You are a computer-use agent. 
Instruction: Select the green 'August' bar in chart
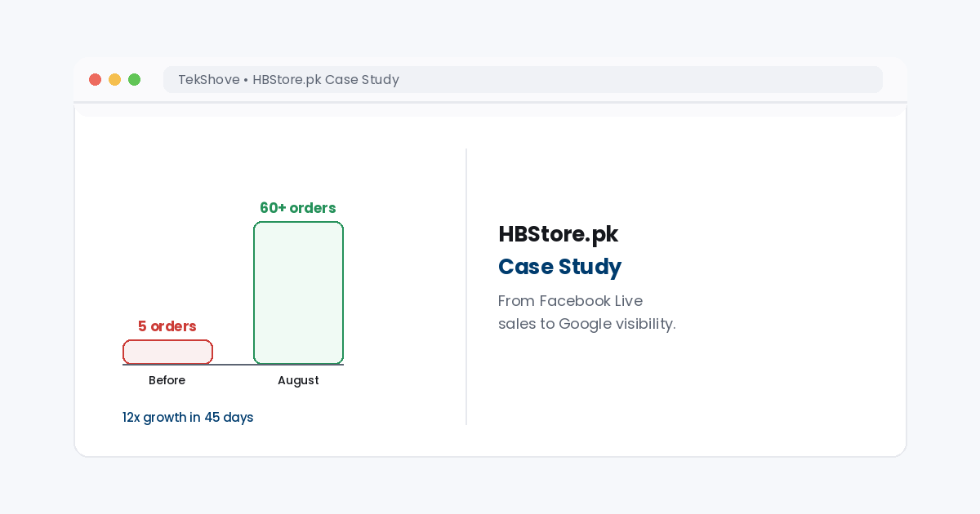298,293
